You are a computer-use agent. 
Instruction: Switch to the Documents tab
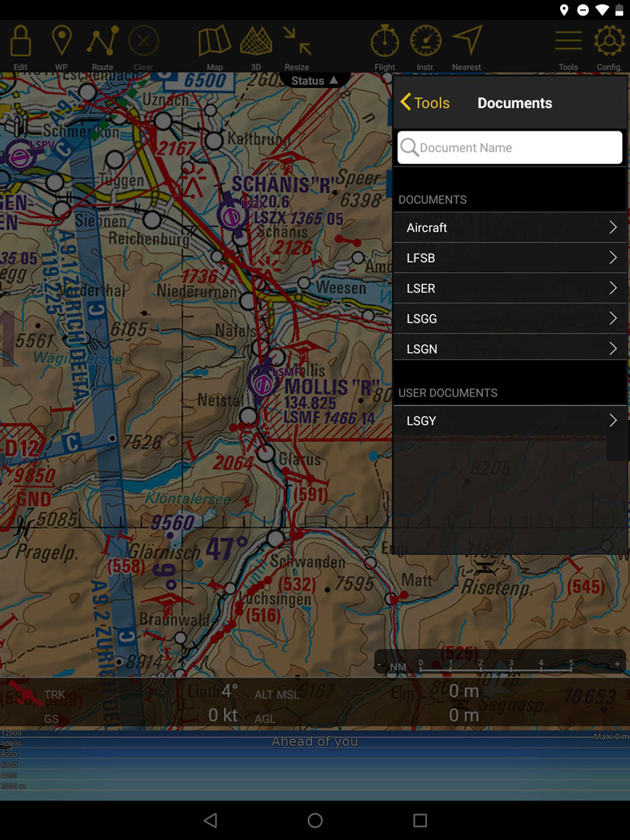click(x=515, y=103)
